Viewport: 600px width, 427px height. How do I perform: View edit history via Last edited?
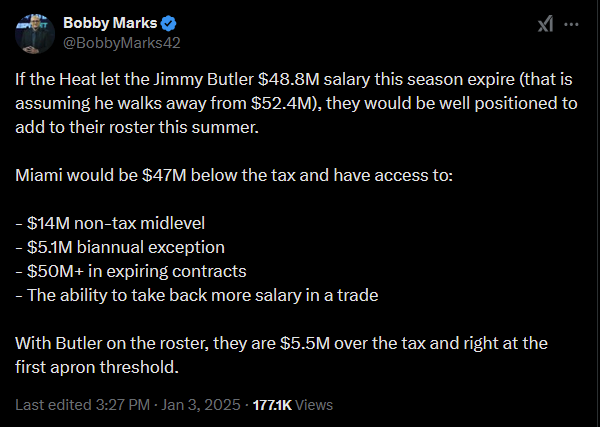[53, 405]
